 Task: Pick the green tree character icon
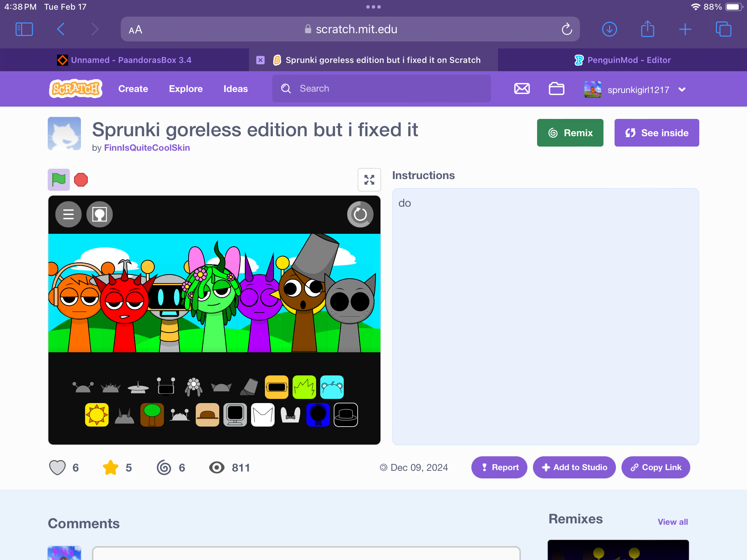click(x=152, y=414)
